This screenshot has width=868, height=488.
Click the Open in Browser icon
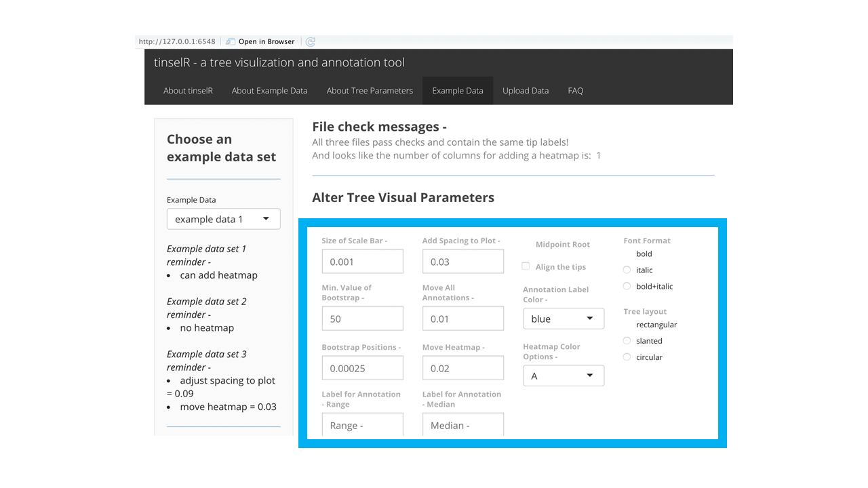[x=231, y=41]
